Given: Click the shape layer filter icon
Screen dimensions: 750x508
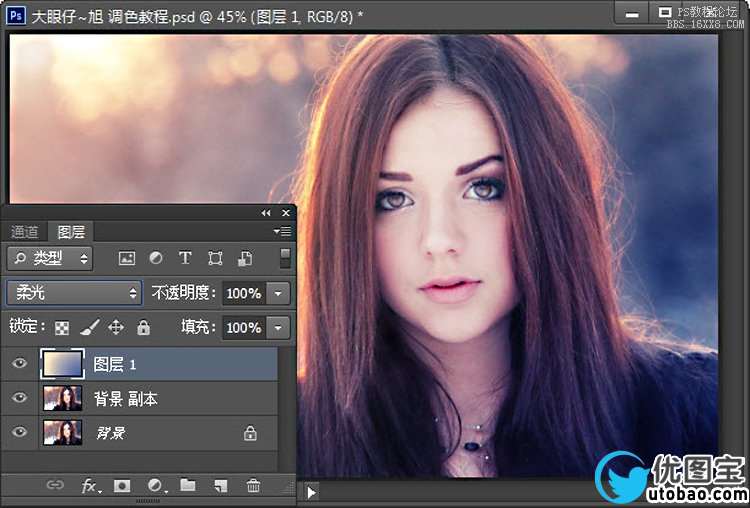Looking at the screenshot, I should point(215,258).
